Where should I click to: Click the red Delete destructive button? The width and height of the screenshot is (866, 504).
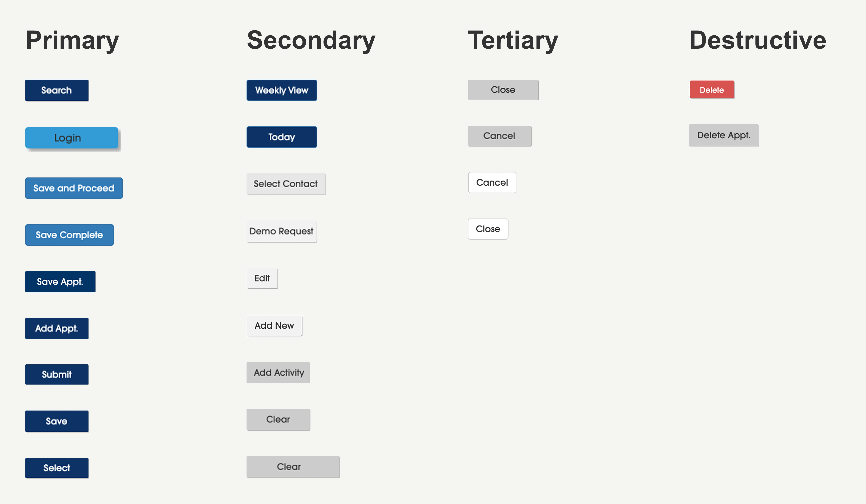pos(712,90)
